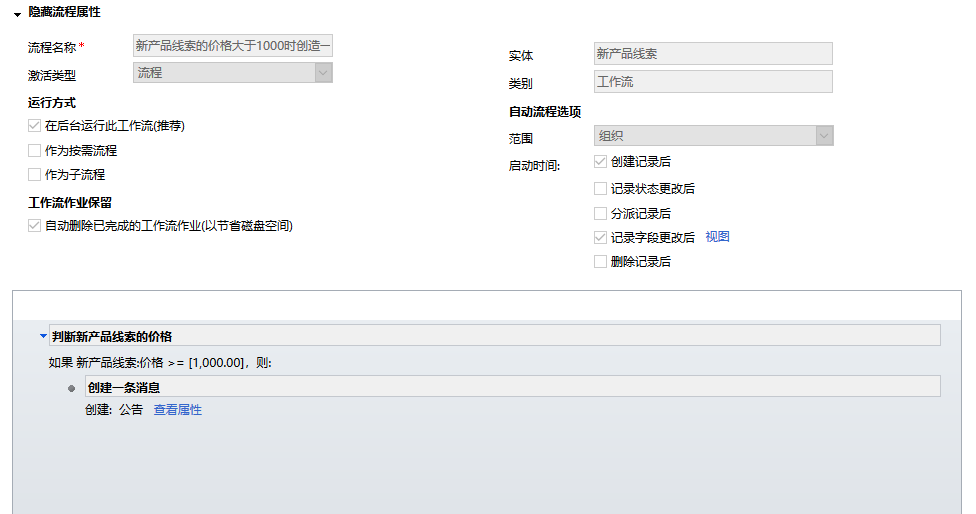
Task: Open the 范围 dropdown
Action: tap(713, 136)
